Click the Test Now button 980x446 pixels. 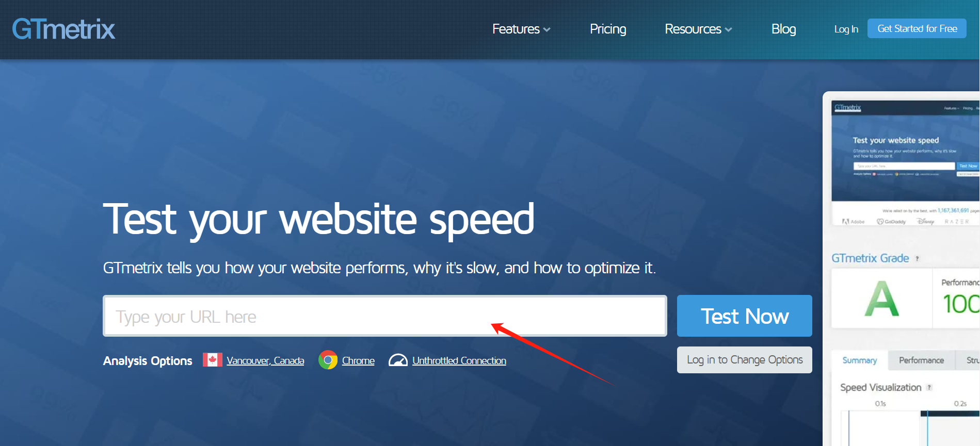pos(745,316)
